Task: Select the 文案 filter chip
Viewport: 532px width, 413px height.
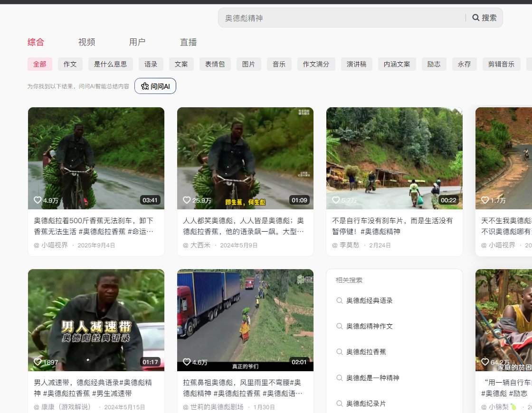Action: pyautogui.click(x=181, y=64)
